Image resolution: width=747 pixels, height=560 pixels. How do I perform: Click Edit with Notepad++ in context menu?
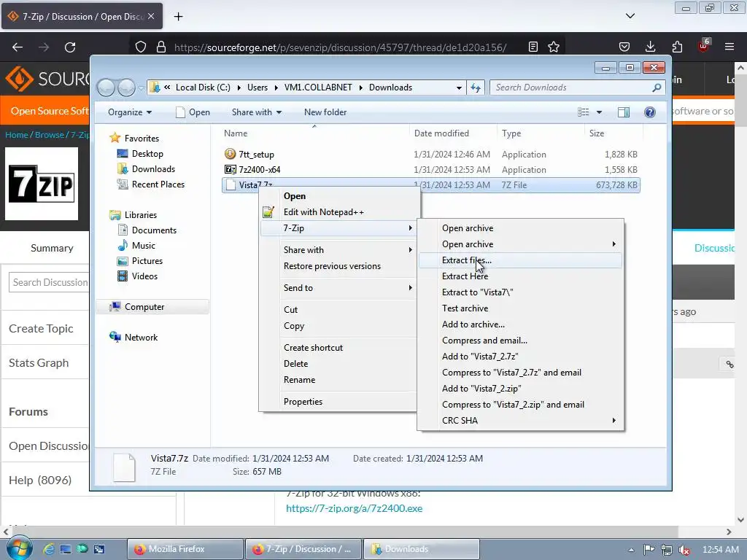338,212
